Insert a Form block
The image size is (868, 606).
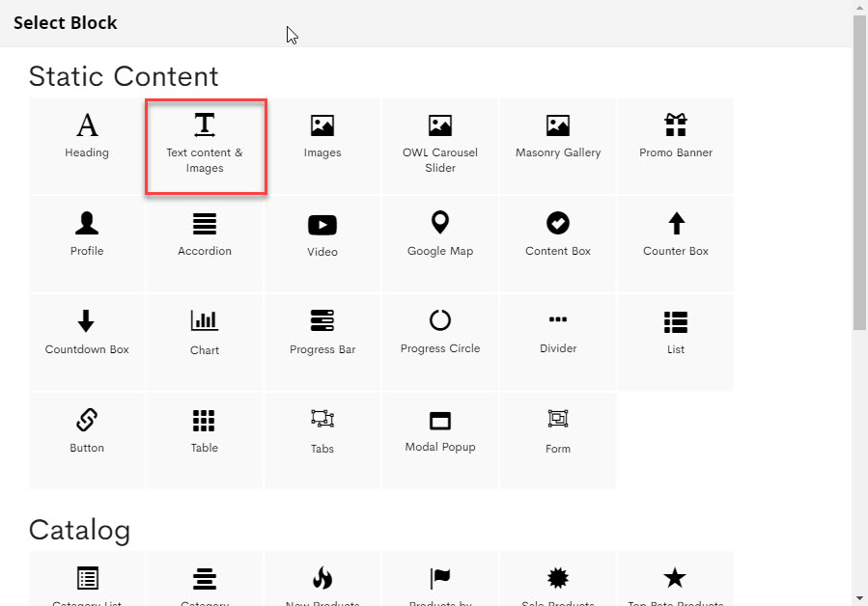[x=558, y=441]
